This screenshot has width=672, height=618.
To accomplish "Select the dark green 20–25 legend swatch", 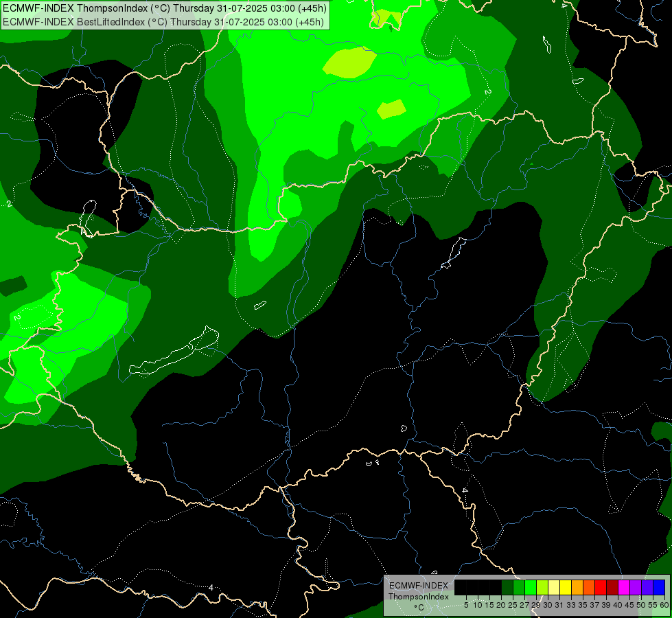I will point(507,587).
